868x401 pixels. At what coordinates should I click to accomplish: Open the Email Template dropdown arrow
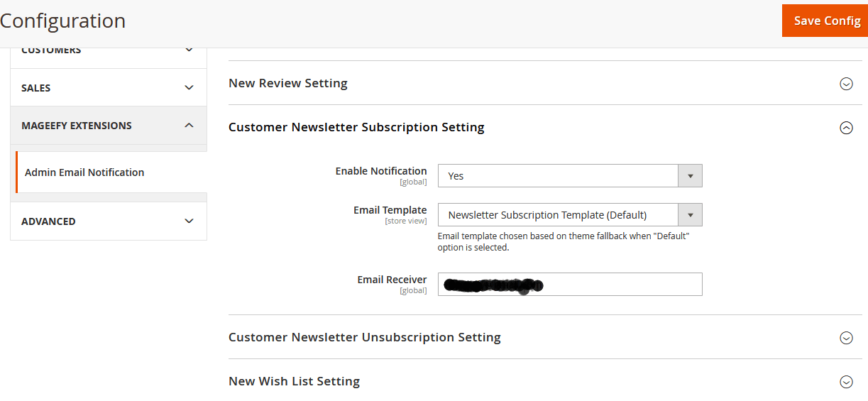[x=690, y=215]
